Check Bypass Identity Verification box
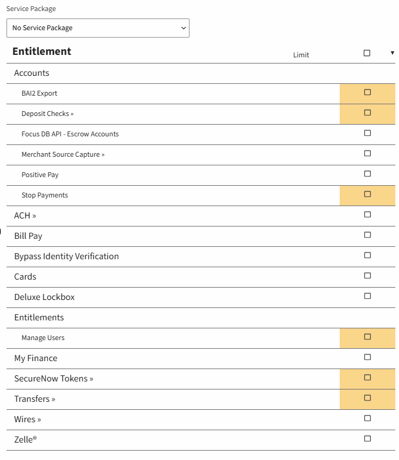This screenshot has height=460, width=399. point(367,255)
